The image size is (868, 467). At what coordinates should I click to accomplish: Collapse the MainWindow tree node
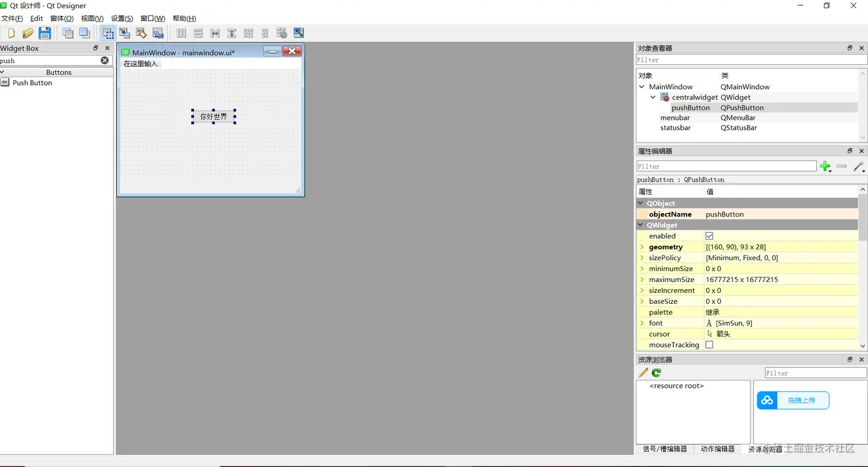642,87
